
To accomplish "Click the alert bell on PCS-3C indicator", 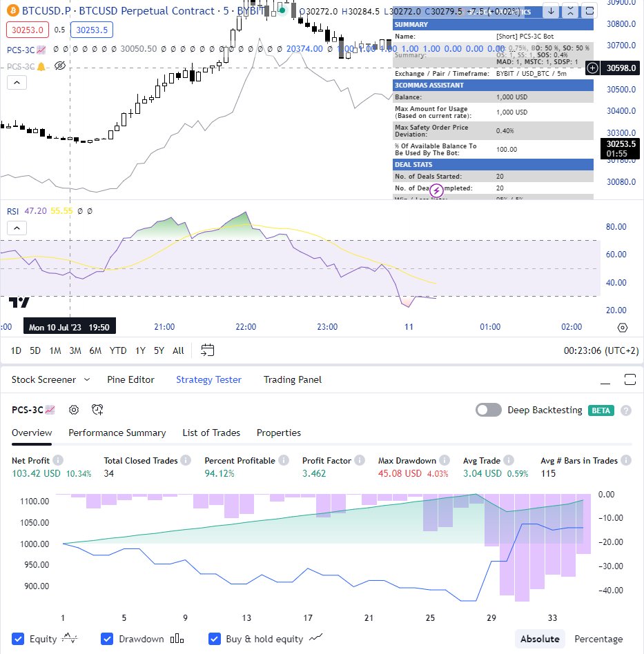I will coord(41,67).
